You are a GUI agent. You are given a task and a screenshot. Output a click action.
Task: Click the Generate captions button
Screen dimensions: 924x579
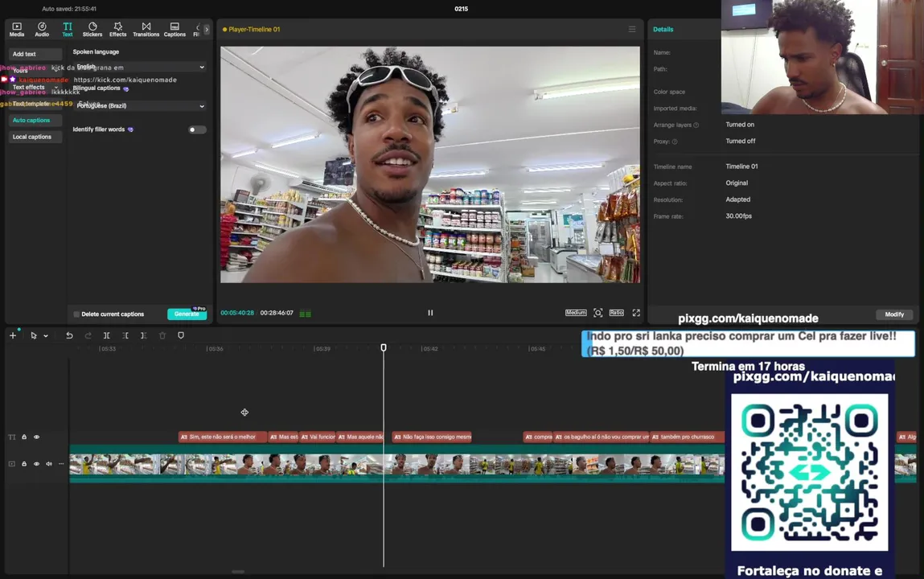click(x=187, y=314)
